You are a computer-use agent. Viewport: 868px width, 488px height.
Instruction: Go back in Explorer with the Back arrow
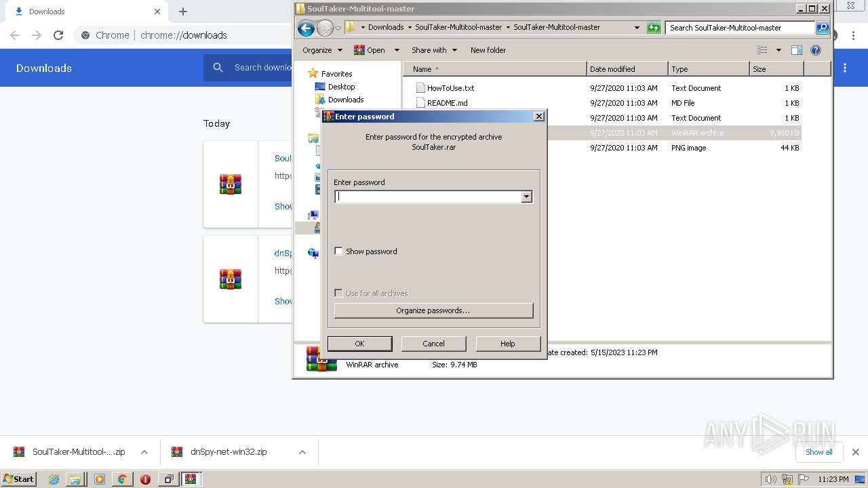306,28
